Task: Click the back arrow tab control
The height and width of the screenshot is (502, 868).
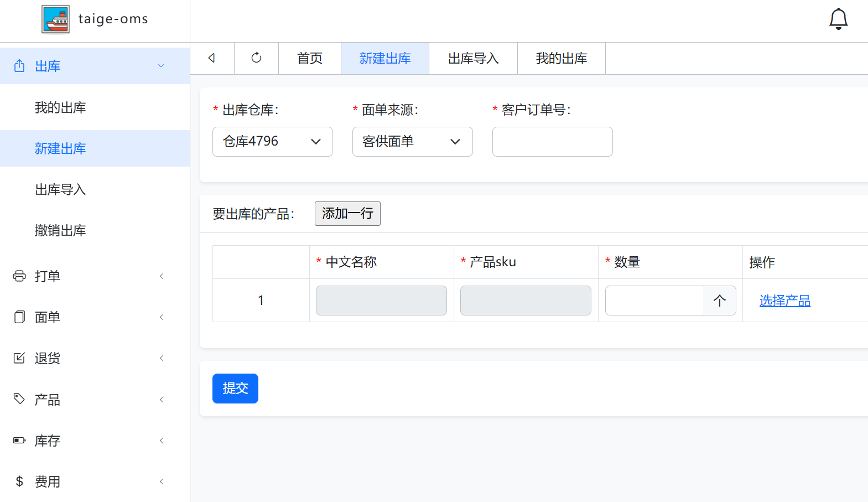Action: click(212, 58)
